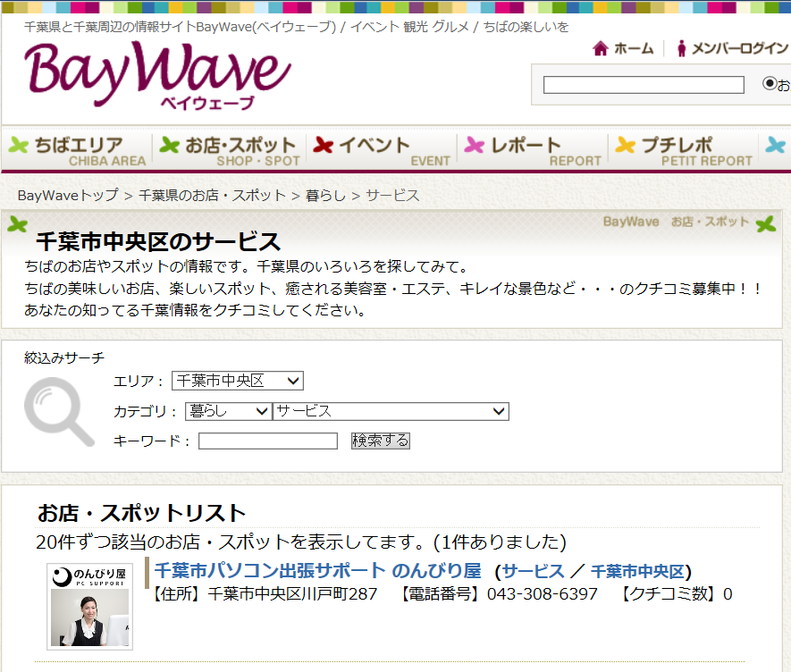This screenshot has width=791, height=672.
Task: Click the 千葉市中央区 link in the listing
Action: tap(637, 571)
